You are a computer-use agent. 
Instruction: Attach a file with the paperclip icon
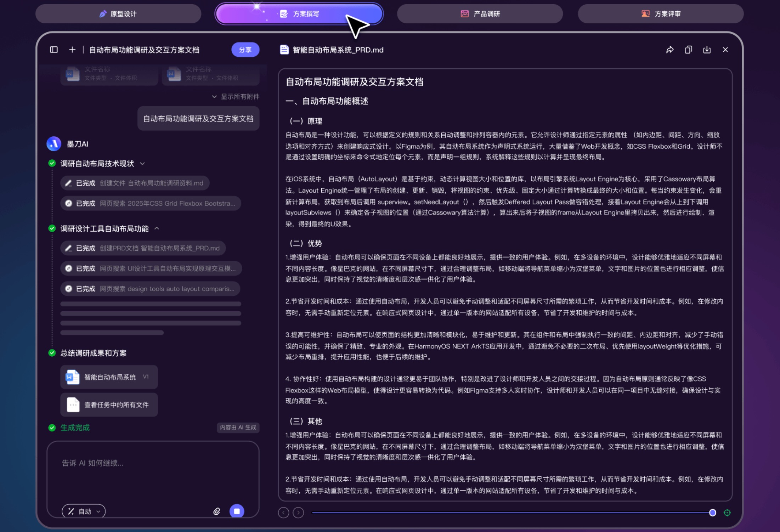[216, 511]
